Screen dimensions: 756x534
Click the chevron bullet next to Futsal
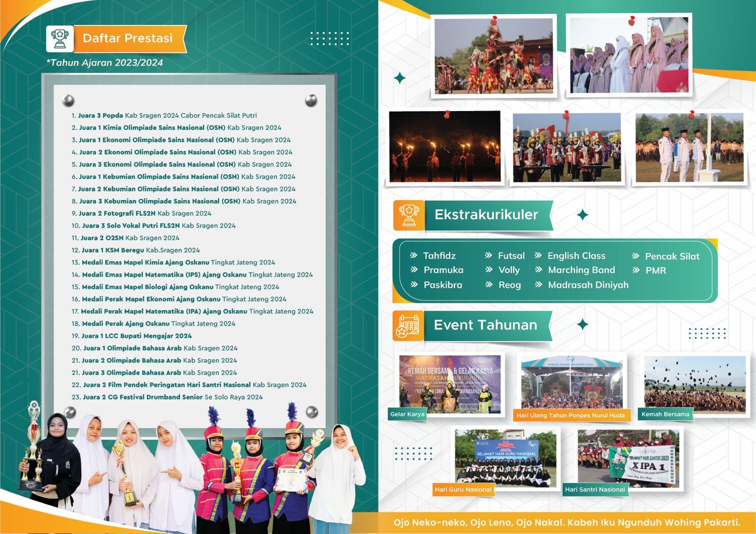pyautogui.click(x=489, y=255)
